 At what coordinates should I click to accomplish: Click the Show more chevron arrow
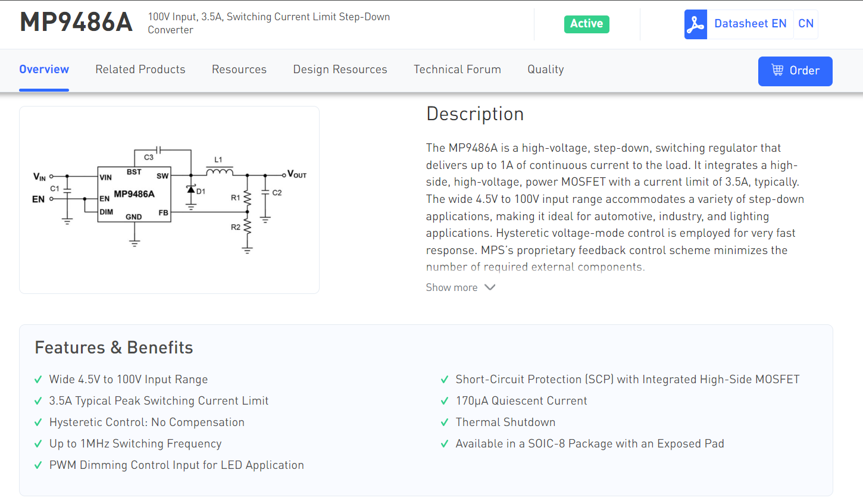pos(490,287)
